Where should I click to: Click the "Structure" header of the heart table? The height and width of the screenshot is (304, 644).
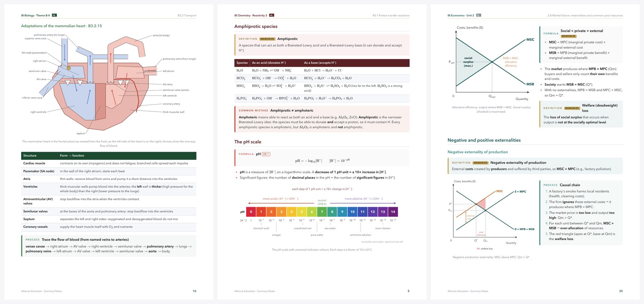coord(30,156)
